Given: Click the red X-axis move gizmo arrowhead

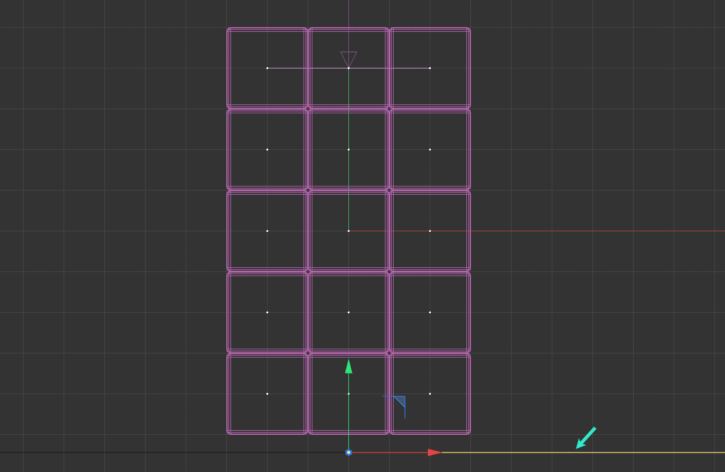Looking at the screenshot, I should tap(434, 453).
